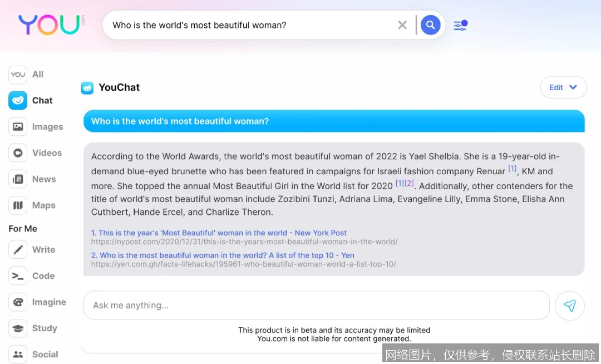
Task: Launch the Code terminal icon
Action: tap(18, 276)
